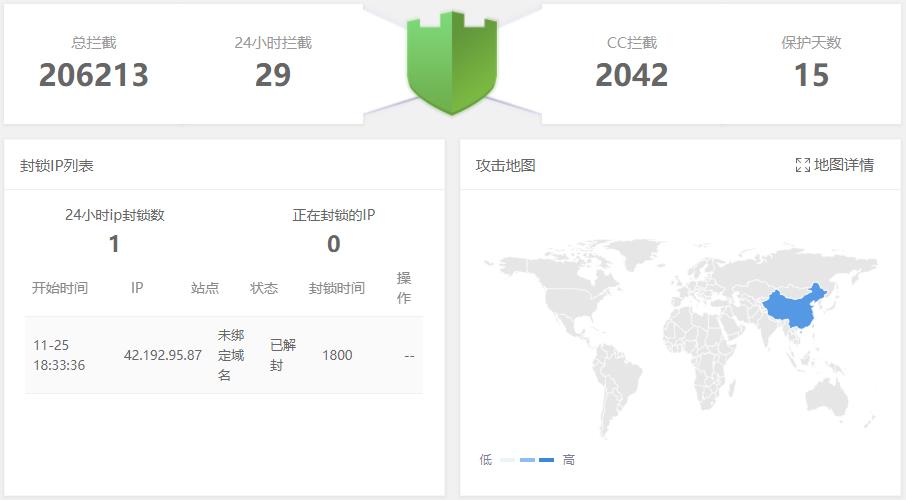Click the 24小时ip封锁数 label
The height and width of the screenshot is (500, 906).
tap(115, 215)
